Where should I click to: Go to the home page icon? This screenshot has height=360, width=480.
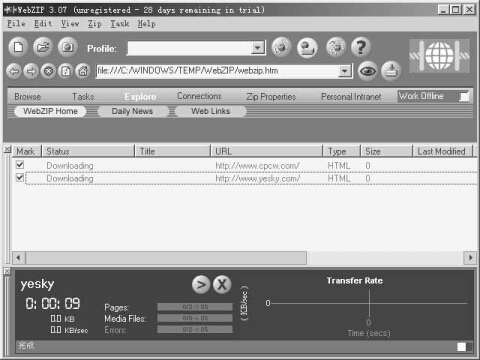(x=83, y=71)
